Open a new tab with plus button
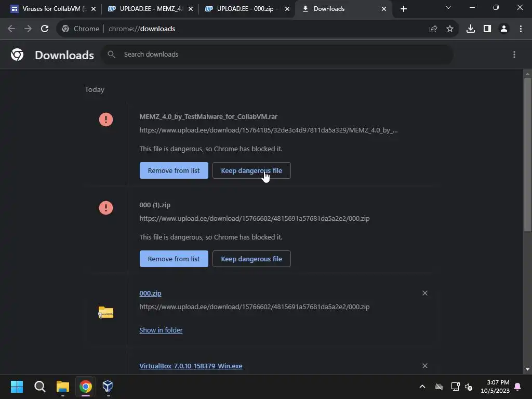 coord(403,9)
